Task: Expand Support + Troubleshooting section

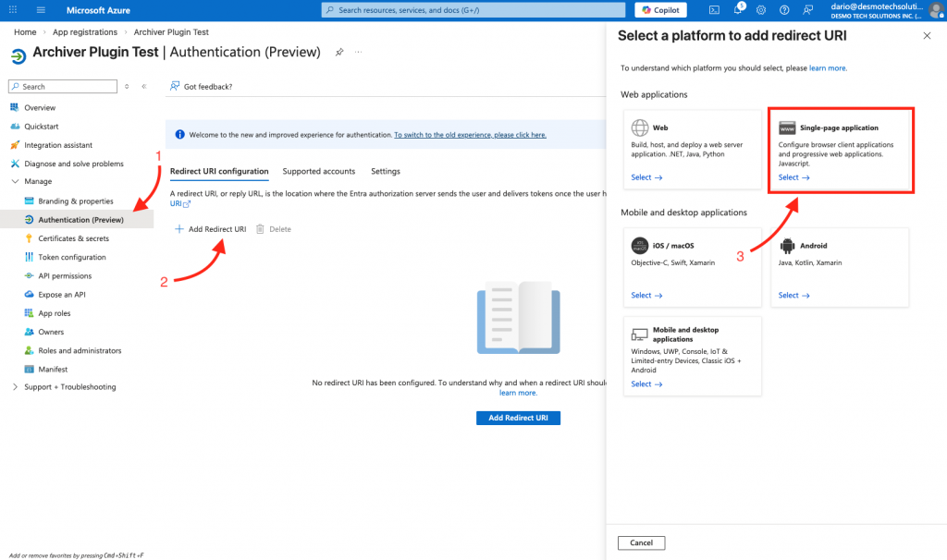Action: click(x=15, y=387)
